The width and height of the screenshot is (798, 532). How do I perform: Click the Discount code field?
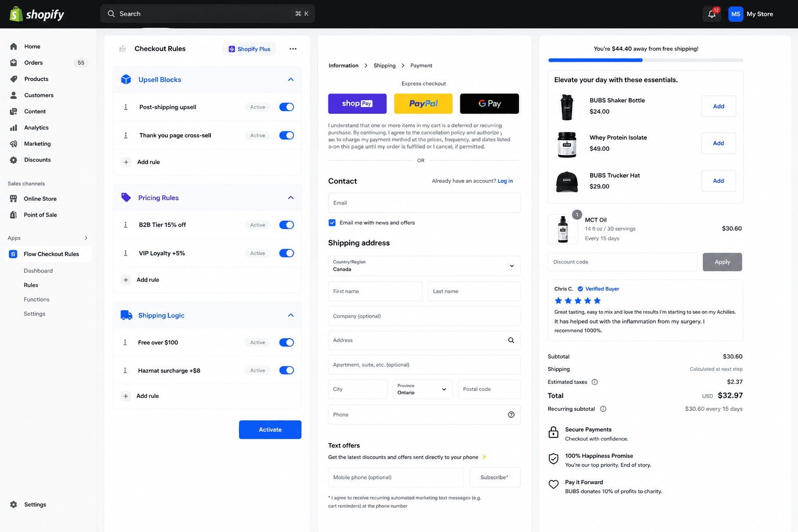(622, 262)
